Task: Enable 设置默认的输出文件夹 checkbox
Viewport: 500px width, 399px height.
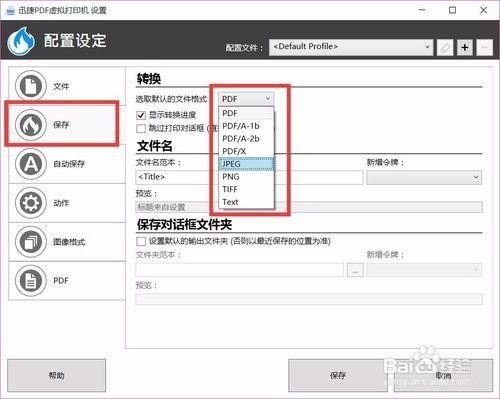Action: [x=141, y=241]
